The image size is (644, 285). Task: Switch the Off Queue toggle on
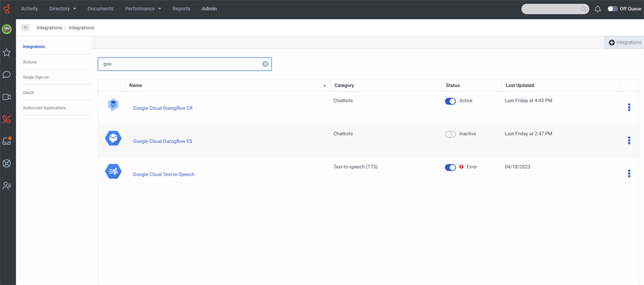click(612, 9)
